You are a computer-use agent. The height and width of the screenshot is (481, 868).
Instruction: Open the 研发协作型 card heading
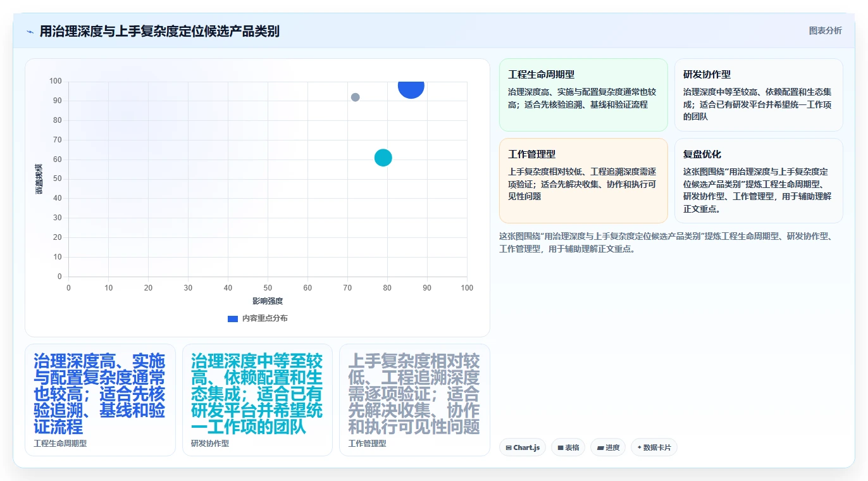(x=707, y=74)
